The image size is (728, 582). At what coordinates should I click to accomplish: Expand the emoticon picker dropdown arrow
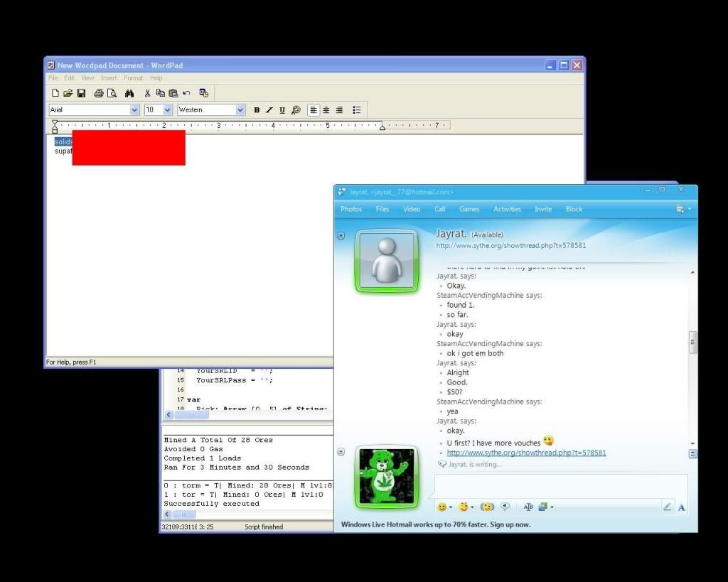point(450,507)
